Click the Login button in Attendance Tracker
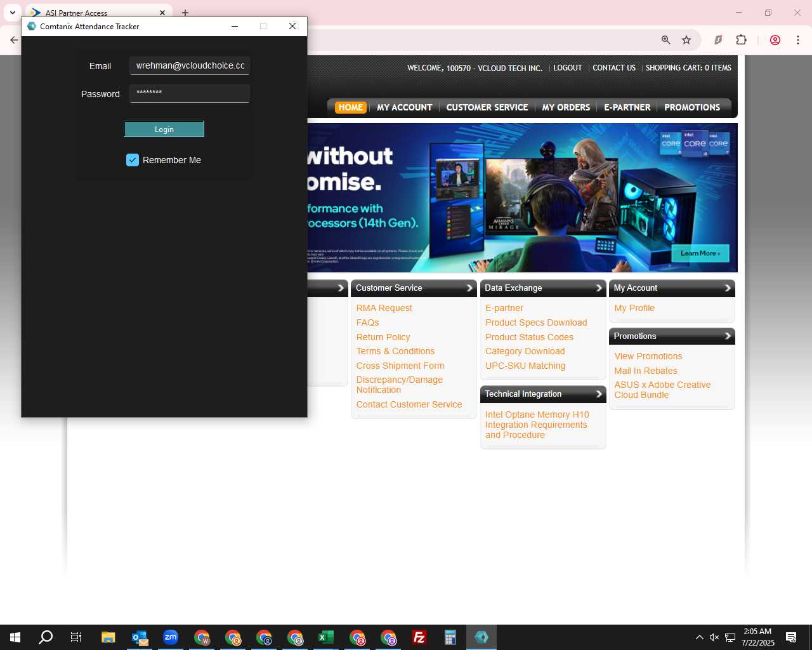The image size is (812, 650). click(164, 129)
